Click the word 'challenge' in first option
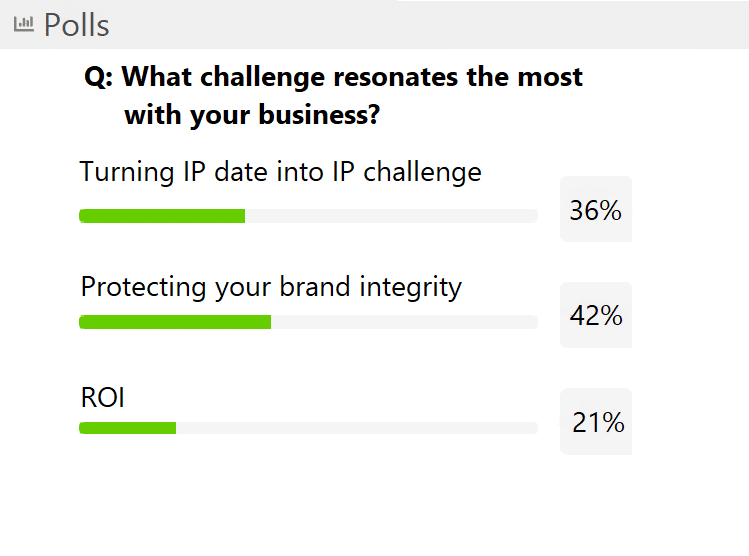 [422, 172]
